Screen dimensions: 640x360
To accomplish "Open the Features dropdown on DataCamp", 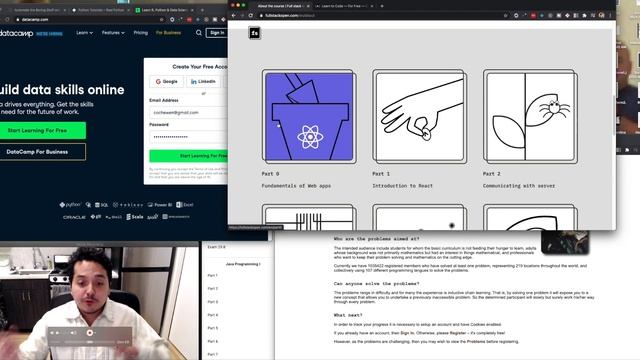I will pyautogui.click(x=113, y=33).
